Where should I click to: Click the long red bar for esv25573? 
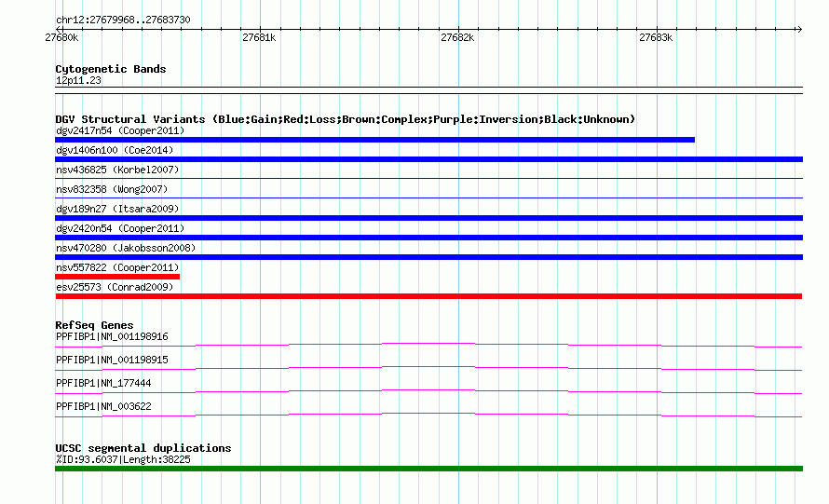point(428,296)
